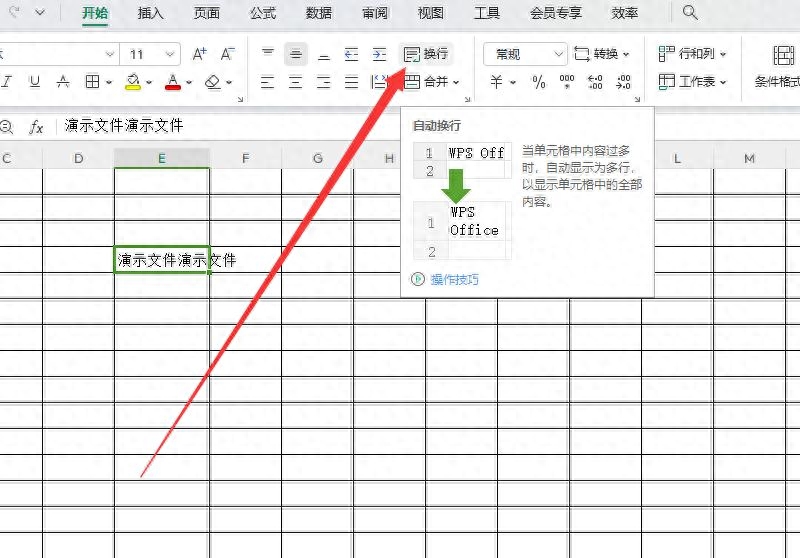Viewport: 800px width, 558px height.
Task: Toggle top vertical alignment
Action: point(267,53)
